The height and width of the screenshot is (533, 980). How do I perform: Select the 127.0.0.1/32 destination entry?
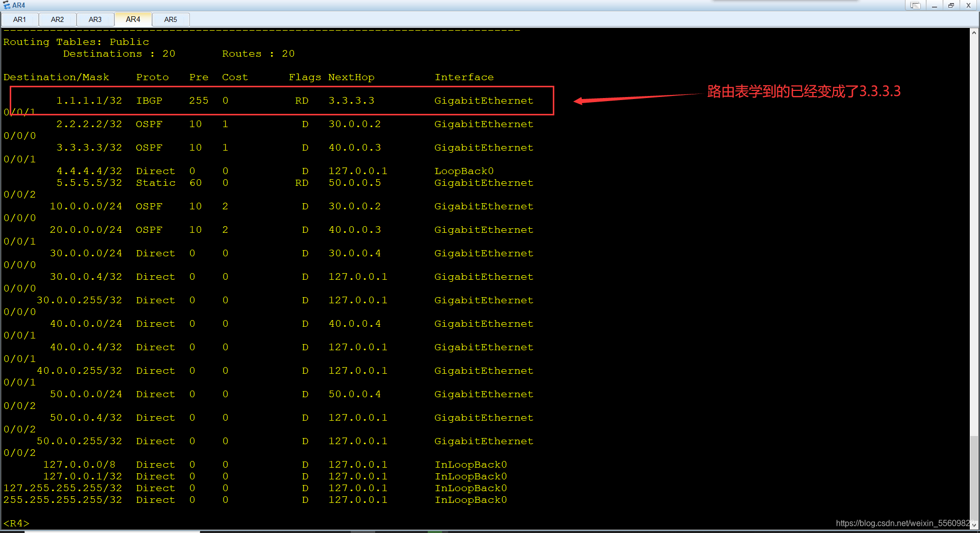(83, 476)
